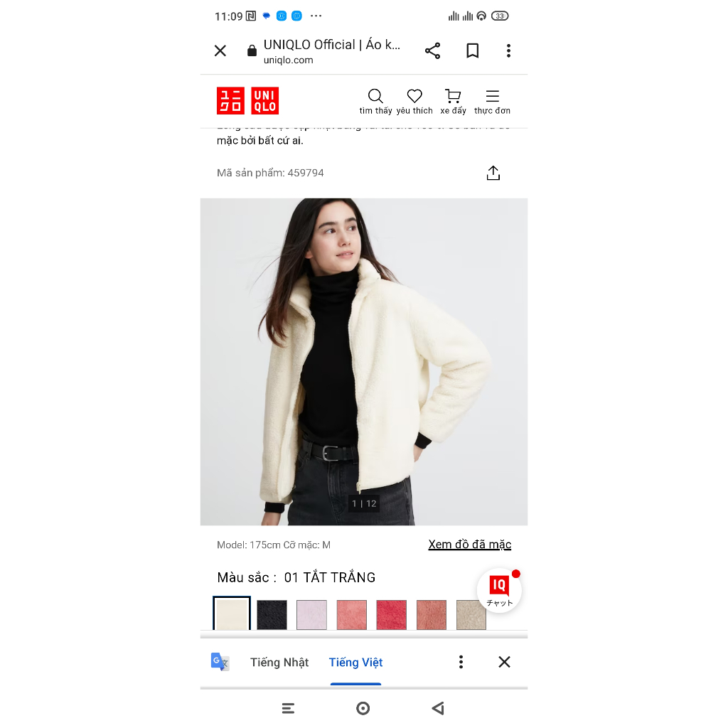
Task: Tap the browser share icon
Action: click(432, 50)
